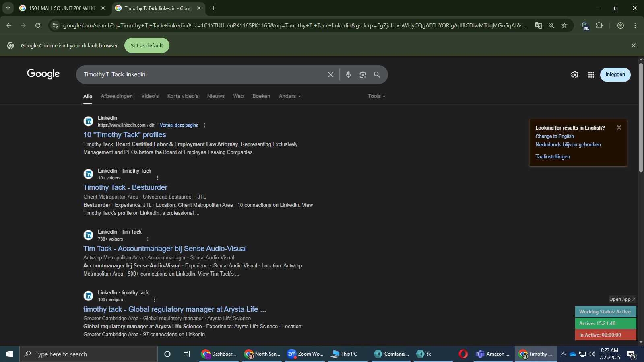The image size is (644, 362).
Task: Open more options for the Tim Tack 730+ volgers result
Action: pyautogui.click(x=148, y=239)
